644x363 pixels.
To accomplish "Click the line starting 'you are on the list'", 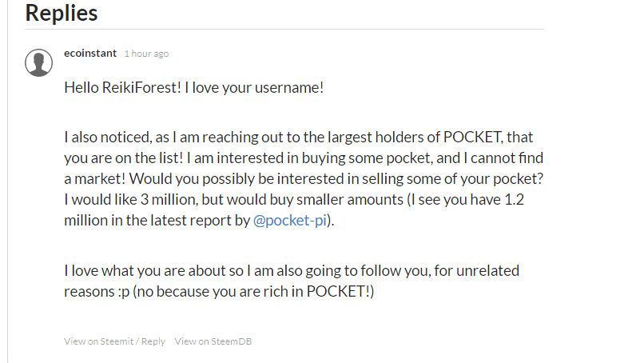I will click(x=304, y=158).
